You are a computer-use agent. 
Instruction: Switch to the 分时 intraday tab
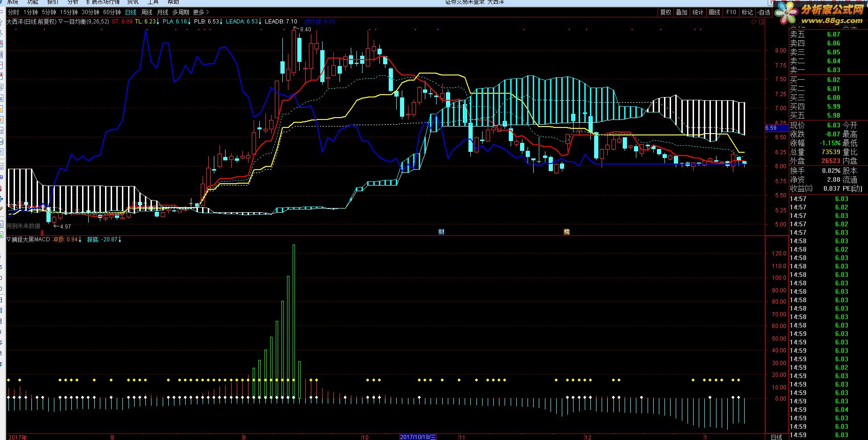pos(14,12)
